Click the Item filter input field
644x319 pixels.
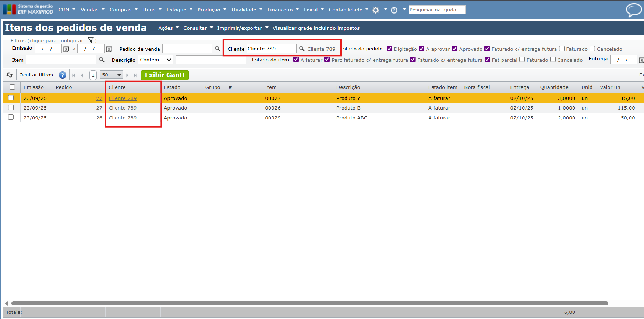[x=61, y=60]
